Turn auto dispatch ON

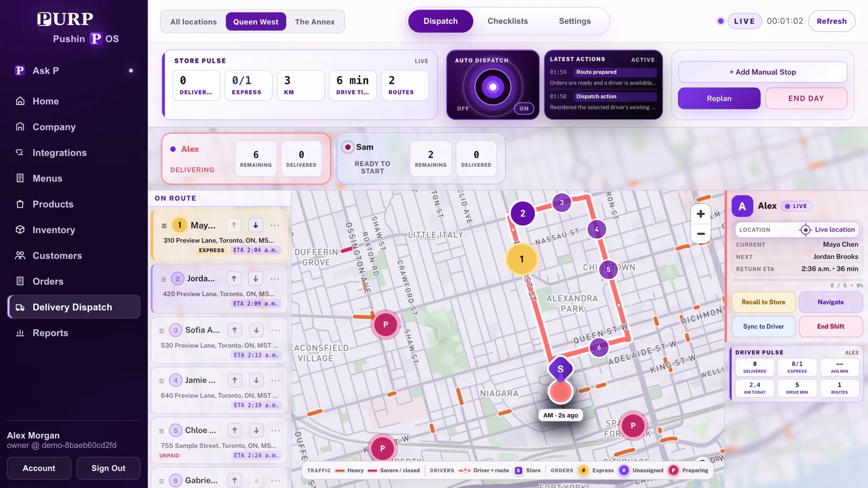524,108
